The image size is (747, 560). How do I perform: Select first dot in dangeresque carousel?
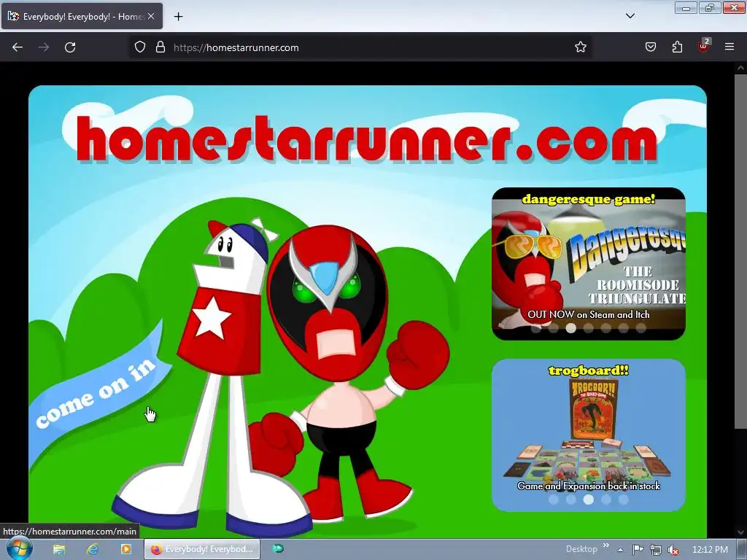pos(535,327)
